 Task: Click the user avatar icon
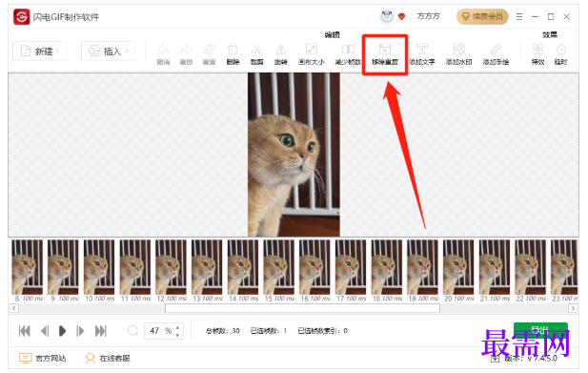[x=387, y=16]
